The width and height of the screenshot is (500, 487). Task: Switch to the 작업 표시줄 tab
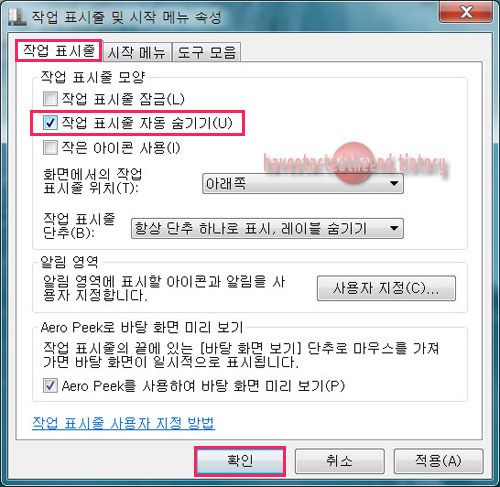point(59,51)
